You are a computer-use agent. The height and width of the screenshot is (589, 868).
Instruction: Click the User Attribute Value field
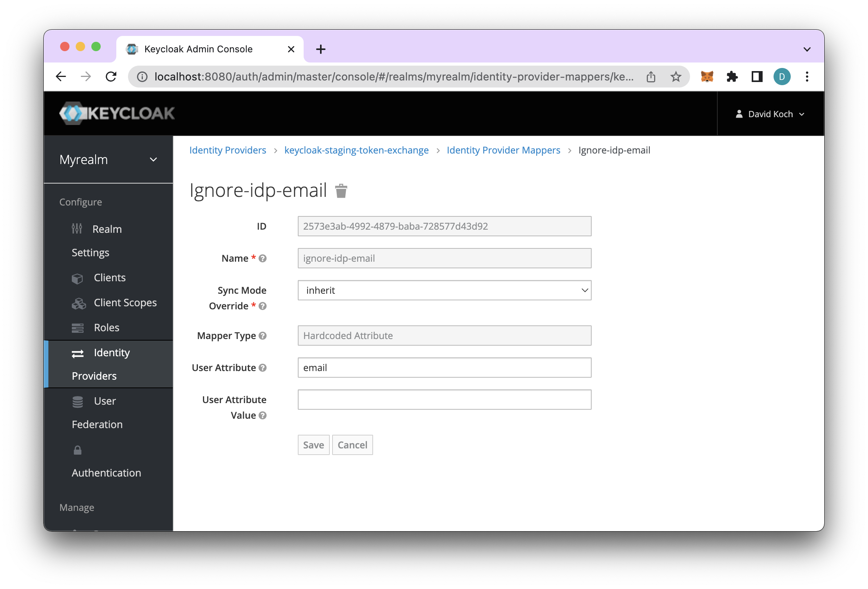[444, 400]
